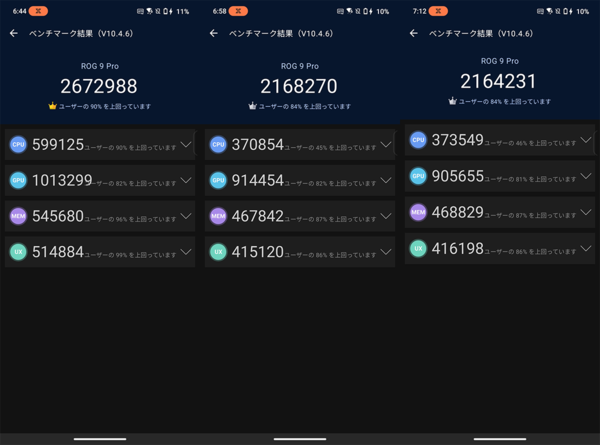Screen dimensions: 600x445
Task: Expand CPU 373549 row chevron
Action: point(586,140)
